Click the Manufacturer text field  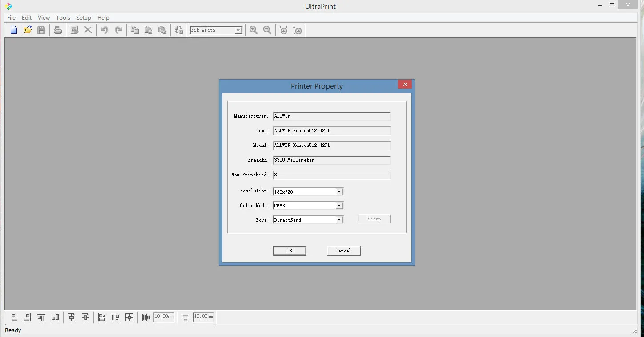331,116
